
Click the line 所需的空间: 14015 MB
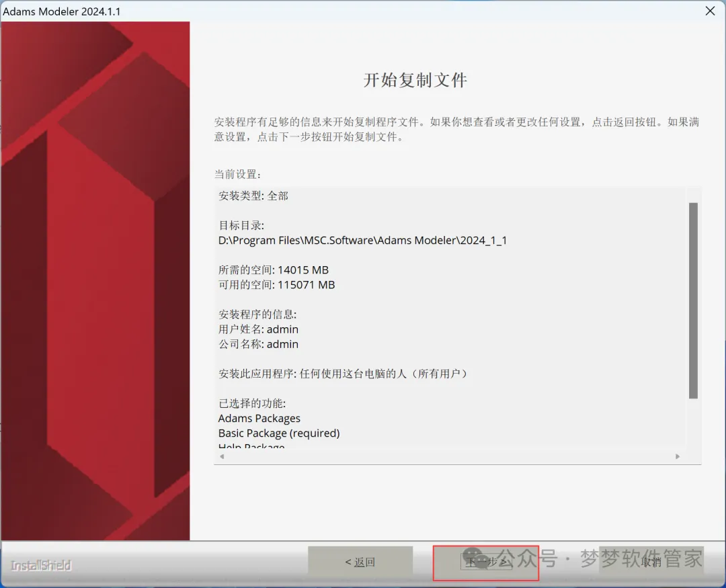[273, 270]
